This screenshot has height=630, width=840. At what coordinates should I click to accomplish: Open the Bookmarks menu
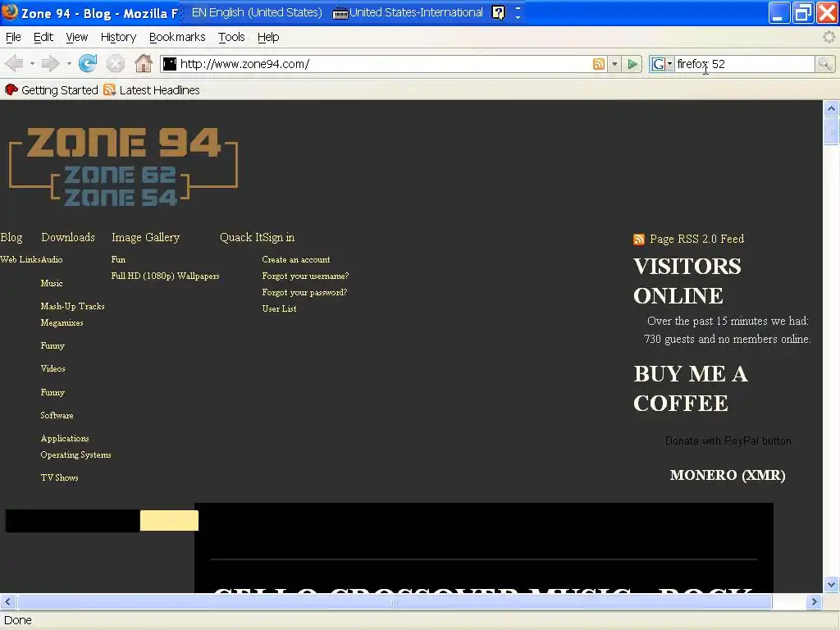(177, 37)
